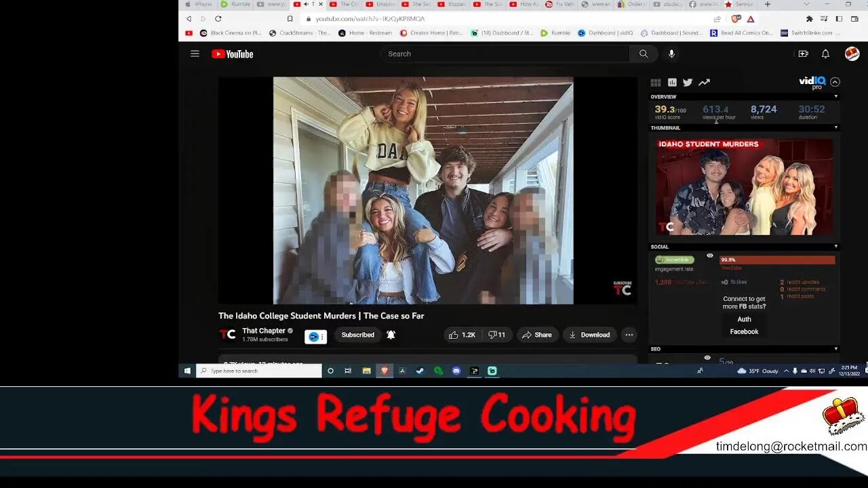This screenshot has width=868, height=488.
Task: Bookmark this page in the address bar
Action: click(x=290, y=19)
